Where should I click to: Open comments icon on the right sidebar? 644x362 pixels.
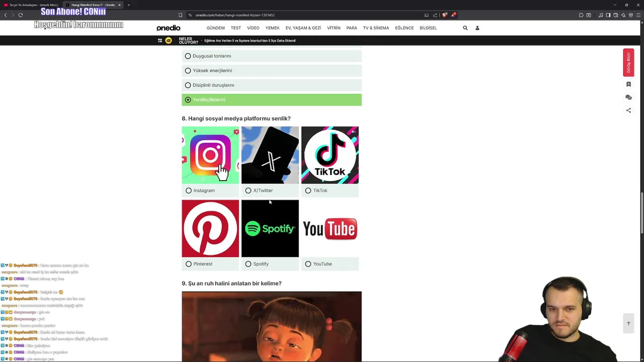click(628, 98)
